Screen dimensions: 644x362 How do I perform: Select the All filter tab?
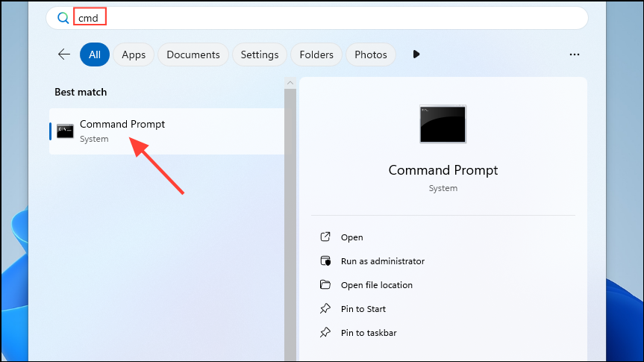[95, 54]
